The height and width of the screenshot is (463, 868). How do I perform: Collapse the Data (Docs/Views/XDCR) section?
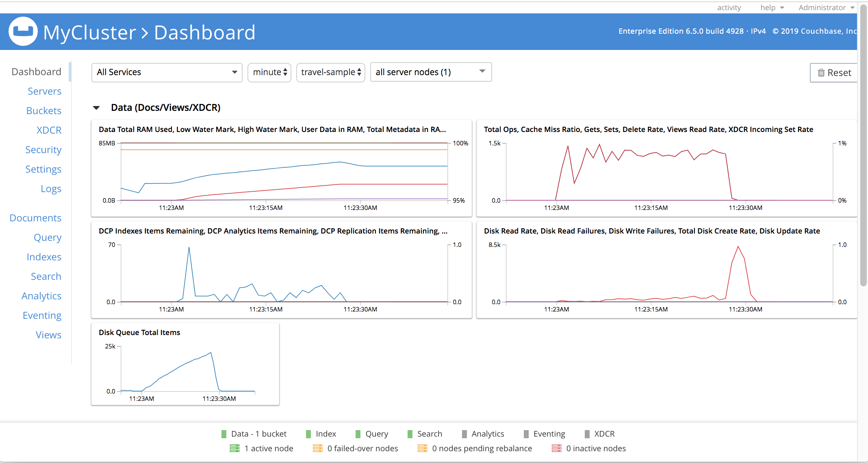[x=96, y=108]
